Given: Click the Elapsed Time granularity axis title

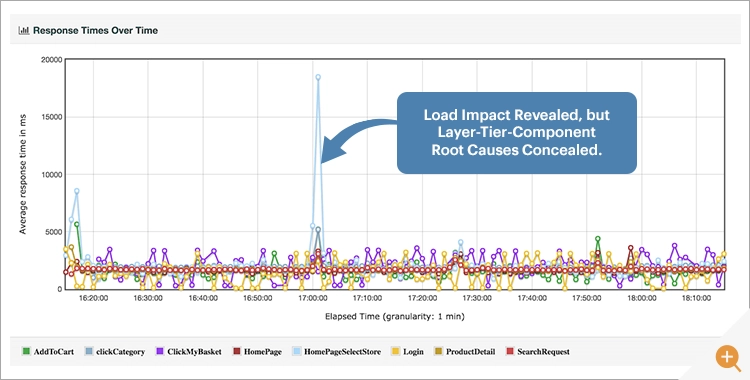Looking at the screenshot, I should coord(395,316).
